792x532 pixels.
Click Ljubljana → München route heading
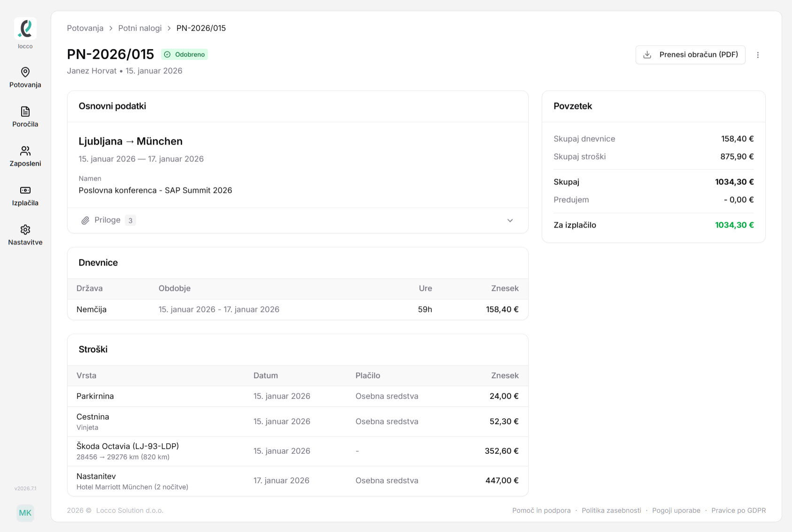[131, 141]
